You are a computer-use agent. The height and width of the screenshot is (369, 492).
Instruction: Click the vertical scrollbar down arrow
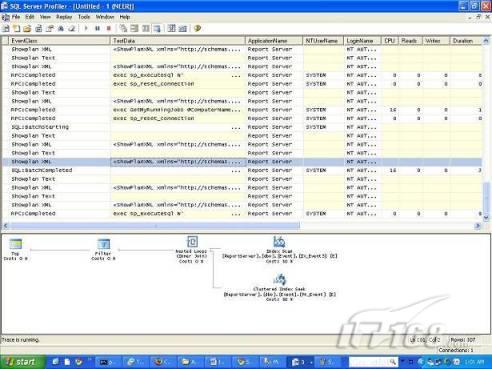tap(486, 217)
